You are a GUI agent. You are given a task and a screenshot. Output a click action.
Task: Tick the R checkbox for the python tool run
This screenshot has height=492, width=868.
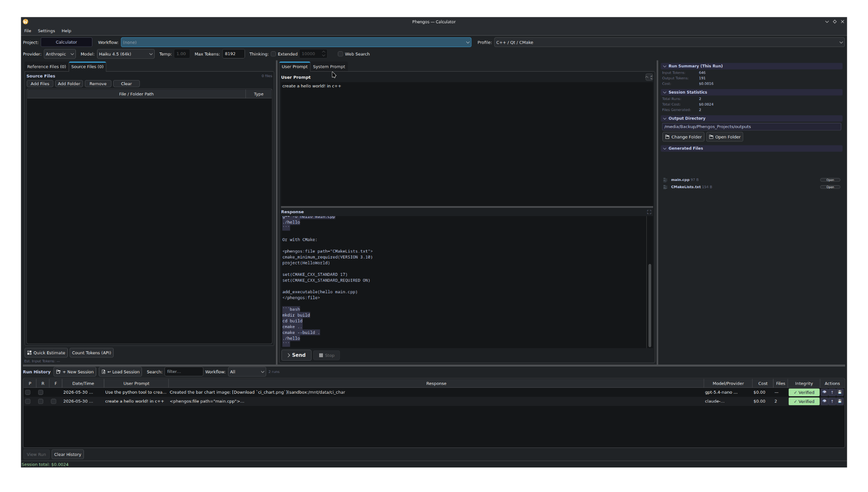pyautogui.click(x=41, y=392)
